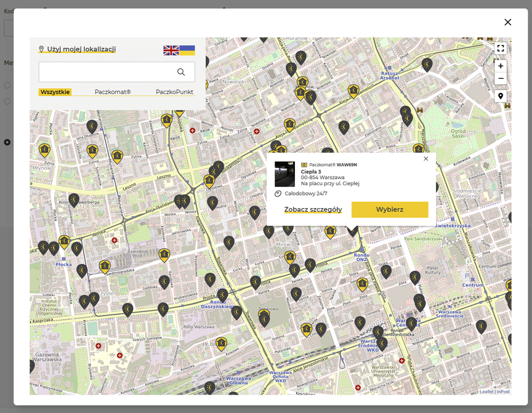Toggle fullscreen map view
This screenshot has height=413, width=532.
click(x=501, y=48)
